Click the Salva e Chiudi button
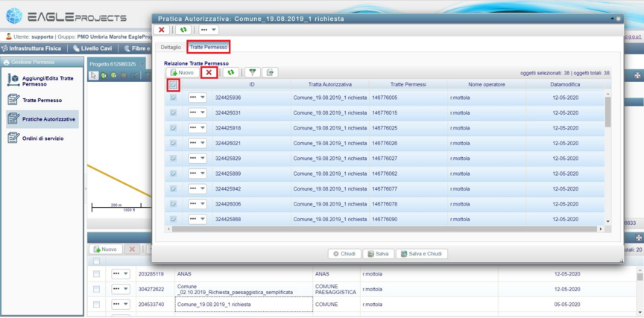 [422, 254]
